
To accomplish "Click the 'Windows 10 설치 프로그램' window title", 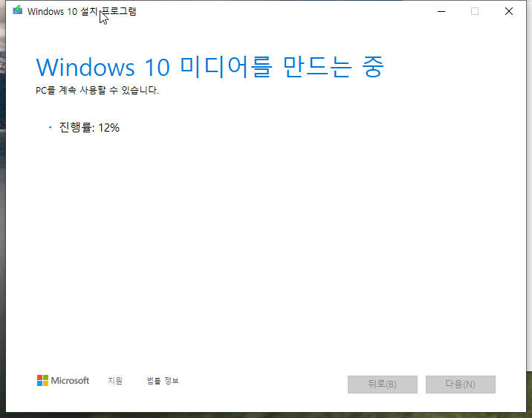I will 82,11.
